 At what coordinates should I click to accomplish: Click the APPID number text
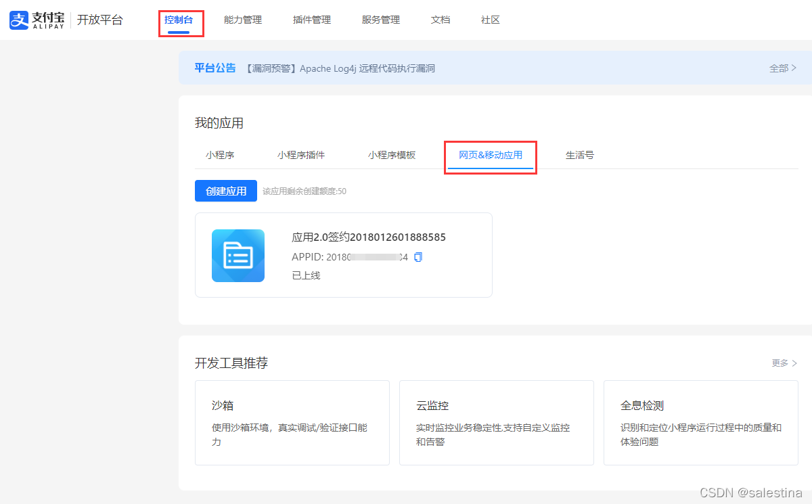(x=367, y=257)
